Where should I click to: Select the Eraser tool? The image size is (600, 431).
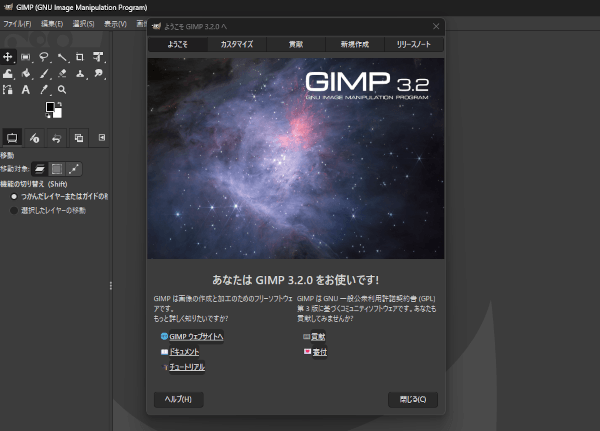coord(62,73)
